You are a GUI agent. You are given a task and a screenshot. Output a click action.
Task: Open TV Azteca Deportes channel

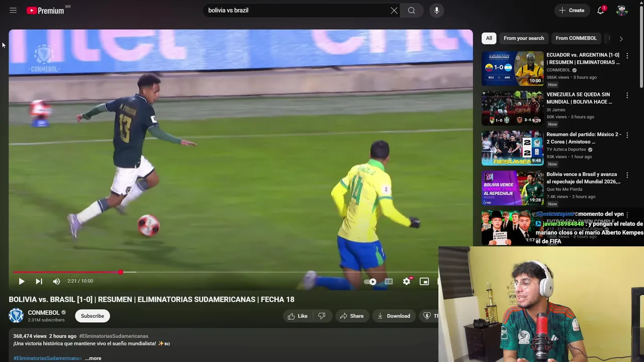coord(566,149)
